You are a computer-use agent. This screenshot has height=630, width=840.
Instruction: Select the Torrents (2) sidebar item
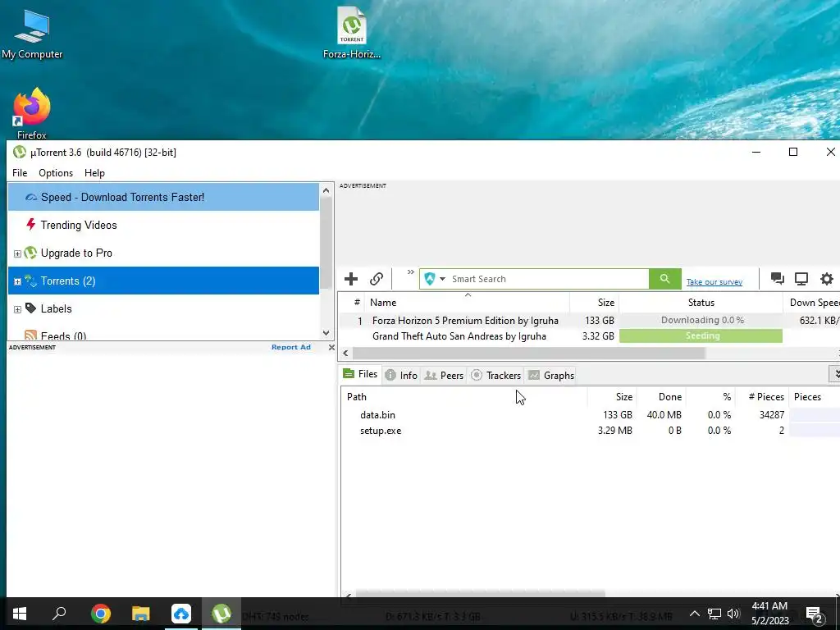(163, 281)
